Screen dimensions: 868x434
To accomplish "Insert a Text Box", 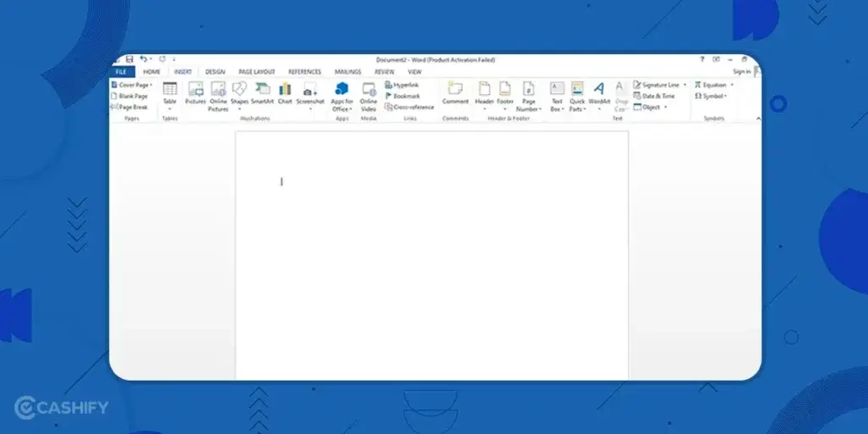I will (557, 97).
